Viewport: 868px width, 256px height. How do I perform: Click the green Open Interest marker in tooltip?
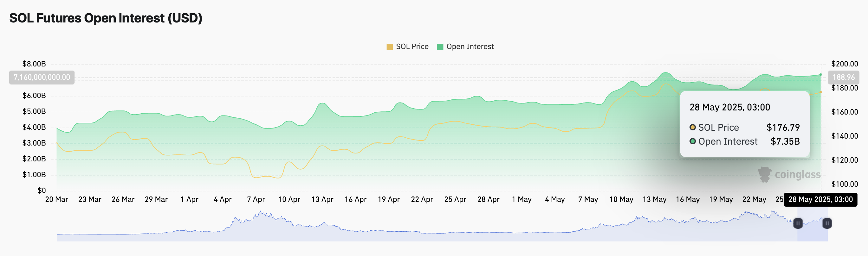(x=692, y=141)
